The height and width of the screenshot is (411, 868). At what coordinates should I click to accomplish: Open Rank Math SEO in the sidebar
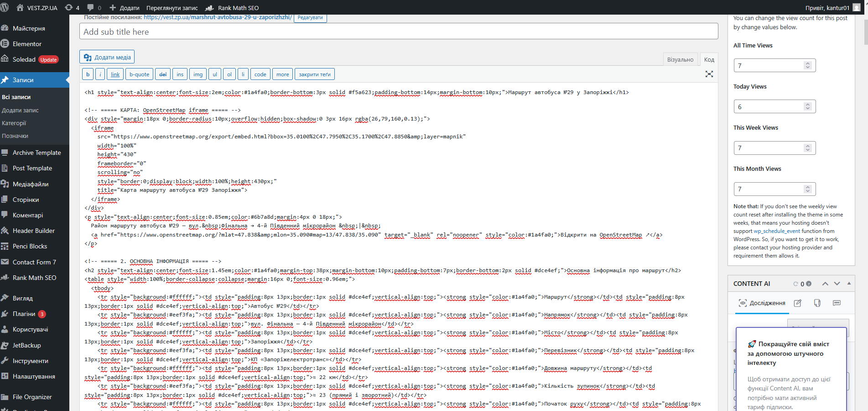[35, 278]
